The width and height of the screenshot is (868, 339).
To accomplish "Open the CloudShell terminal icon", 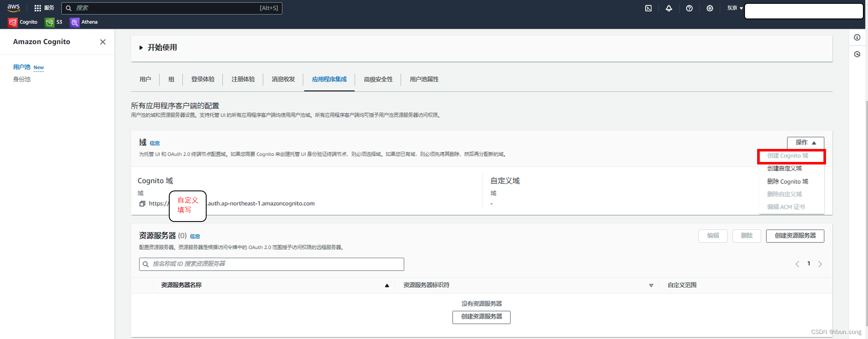I will click(x=648, y=8).
